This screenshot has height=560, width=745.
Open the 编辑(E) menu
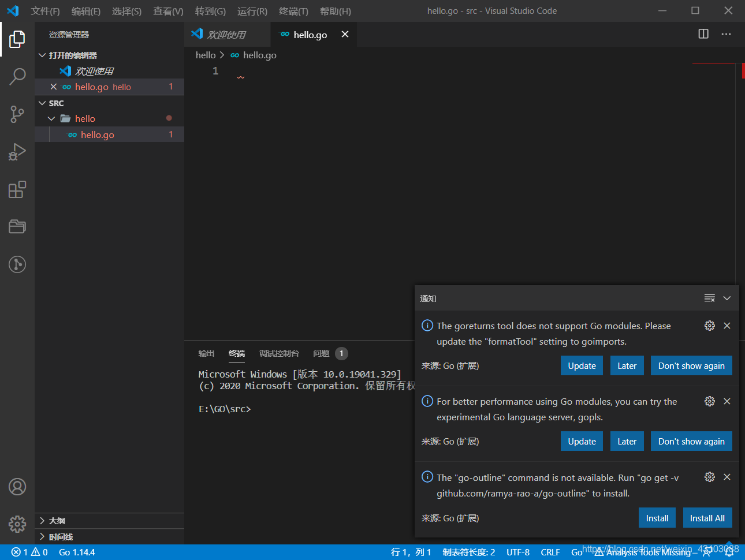85,11
